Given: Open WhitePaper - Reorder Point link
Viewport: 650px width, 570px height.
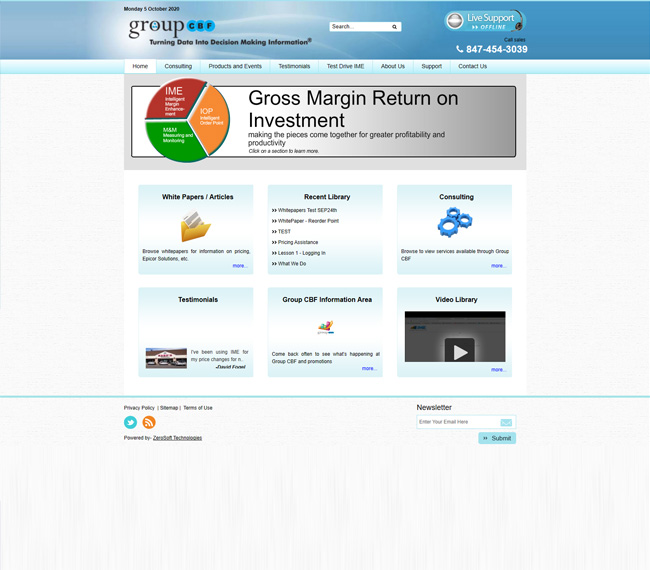Looking at the screenshot, I should (x=308, y=221).
